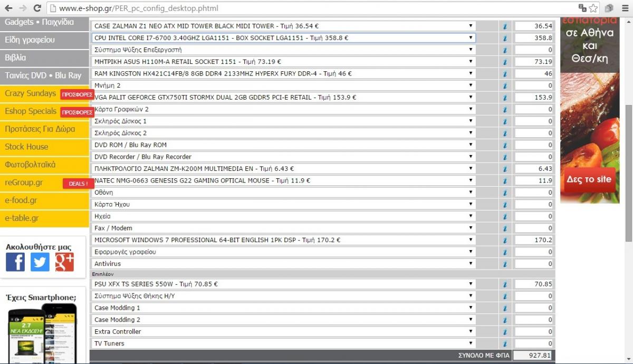633x364 pixels.
Task: Click the Δες το site ad button
Action: tap(589, 179)
